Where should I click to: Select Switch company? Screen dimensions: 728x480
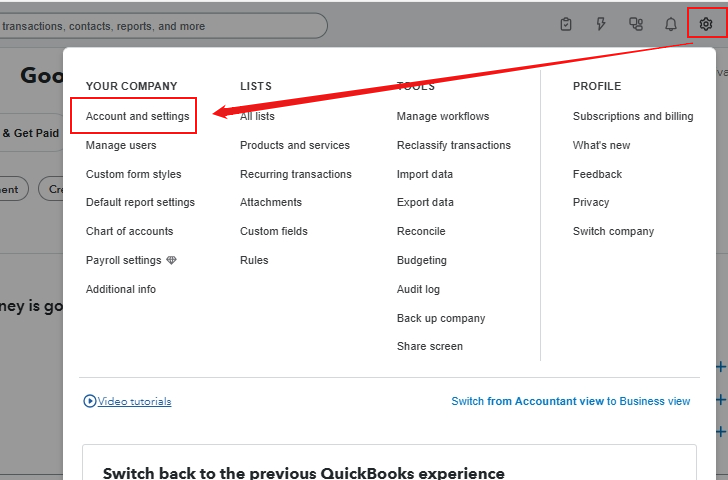(613, 231)
